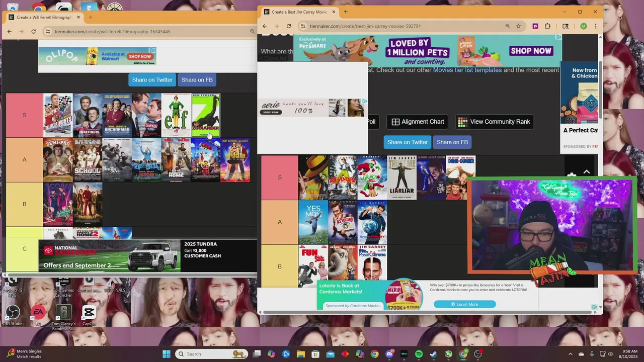Open OBS Studio from the taskbar
This screenshot has height=362, width=644.
click(478, 354)
